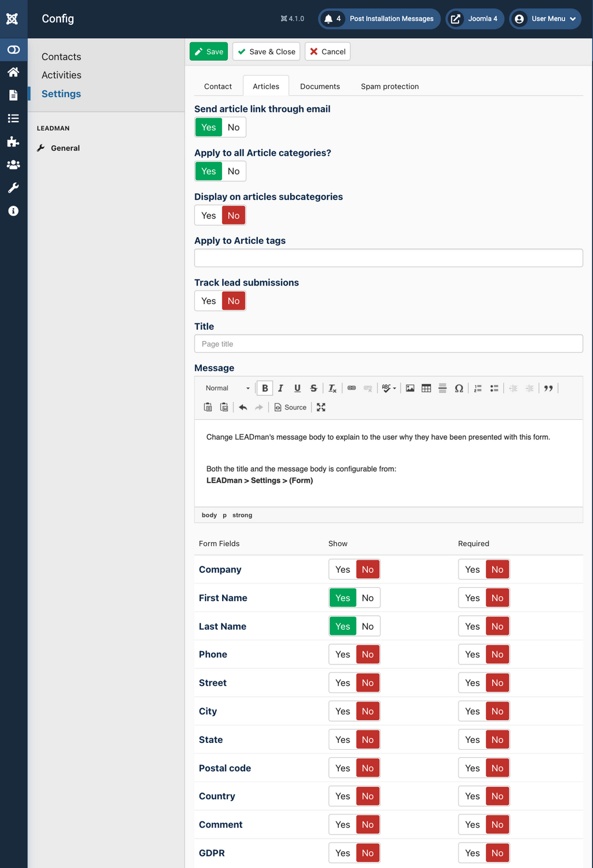Insert image via editor image icon
This screenshot has width=593, height=868.
pyautogui.click(x=410, y=388)
